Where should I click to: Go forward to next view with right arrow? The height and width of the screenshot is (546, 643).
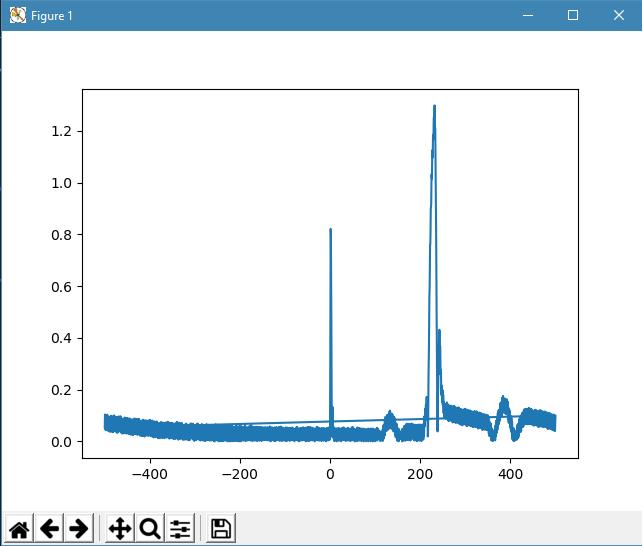coord(79,528)
